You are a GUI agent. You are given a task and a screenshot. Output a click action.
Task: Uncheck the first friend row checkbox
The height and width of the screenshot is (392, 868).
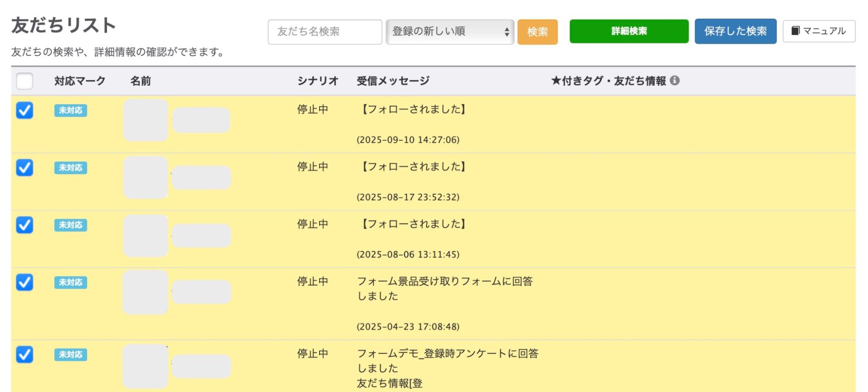click(x=24, y=112)
